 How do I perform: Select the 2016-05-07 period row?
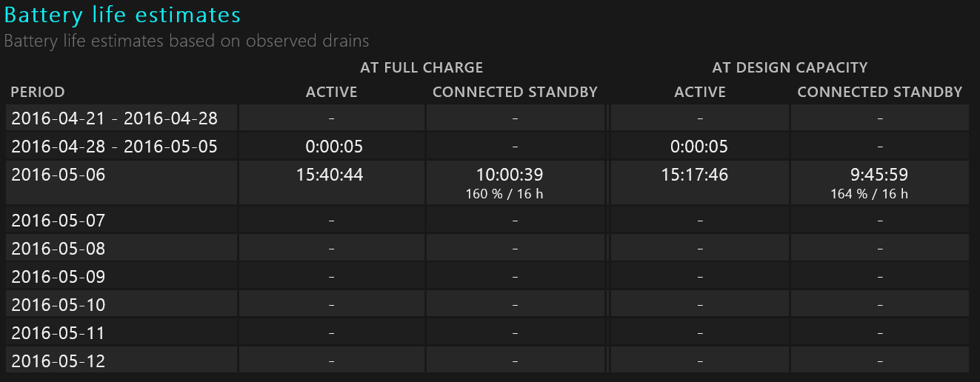click(487, 220)
